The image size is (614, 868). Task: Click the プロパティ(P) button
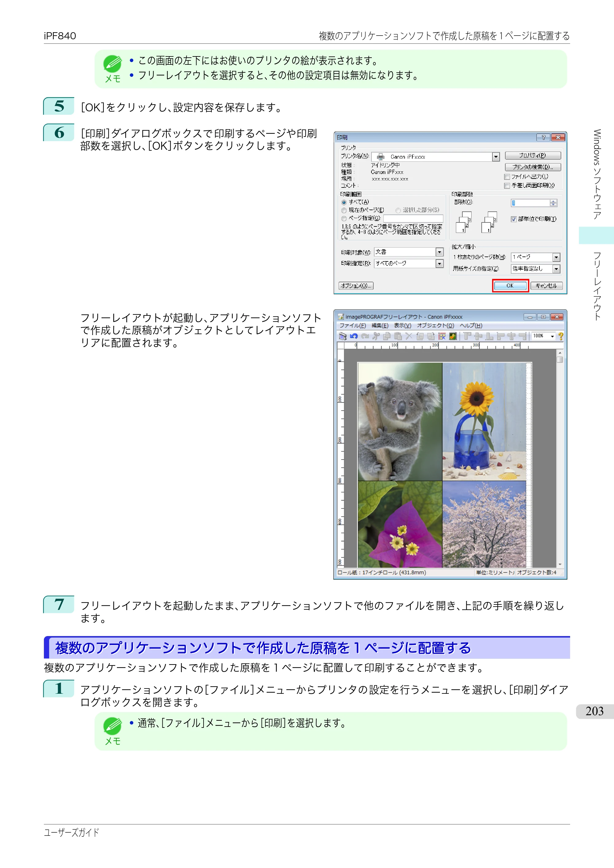click(533, 155)
